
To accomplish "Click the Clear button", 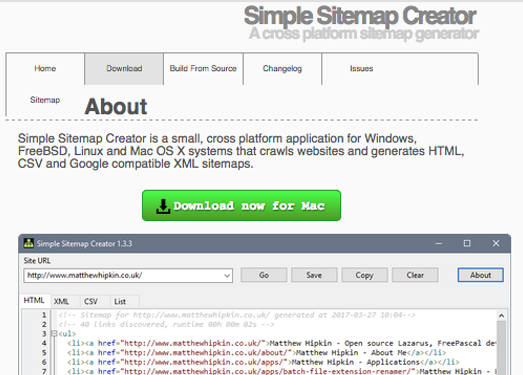I will point(415,275).
